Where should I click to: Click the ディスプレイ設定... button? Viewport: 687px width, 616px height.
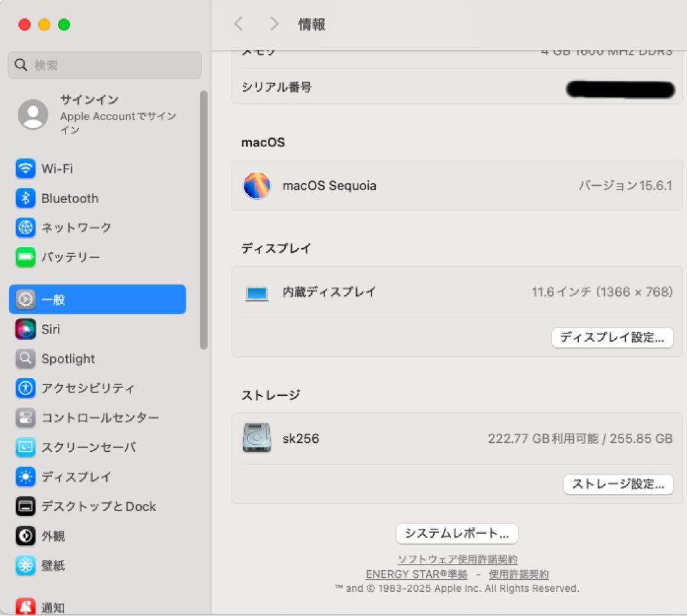pos(612,337)
